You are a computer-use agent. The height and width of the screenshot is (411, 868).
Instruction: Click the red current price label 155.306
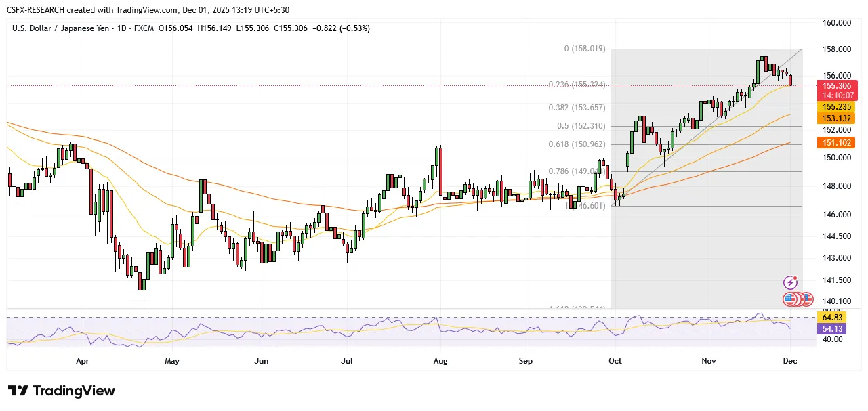click(x=837, y=86)
